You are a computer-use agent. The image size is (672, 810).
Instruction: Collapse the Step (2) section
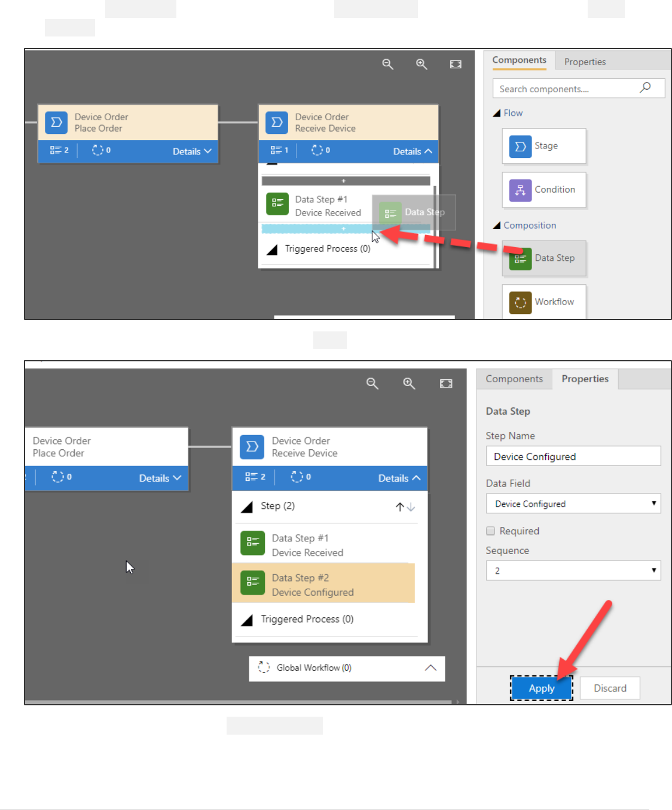246,507
